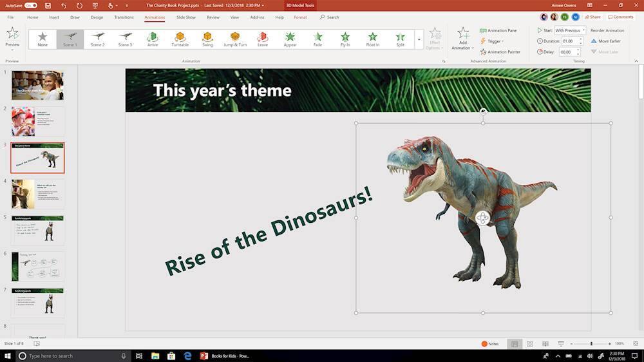Image resolution: width=644 pixels, height=362 pixels.
Task: Click the Share button
Action: pos(592,17)
